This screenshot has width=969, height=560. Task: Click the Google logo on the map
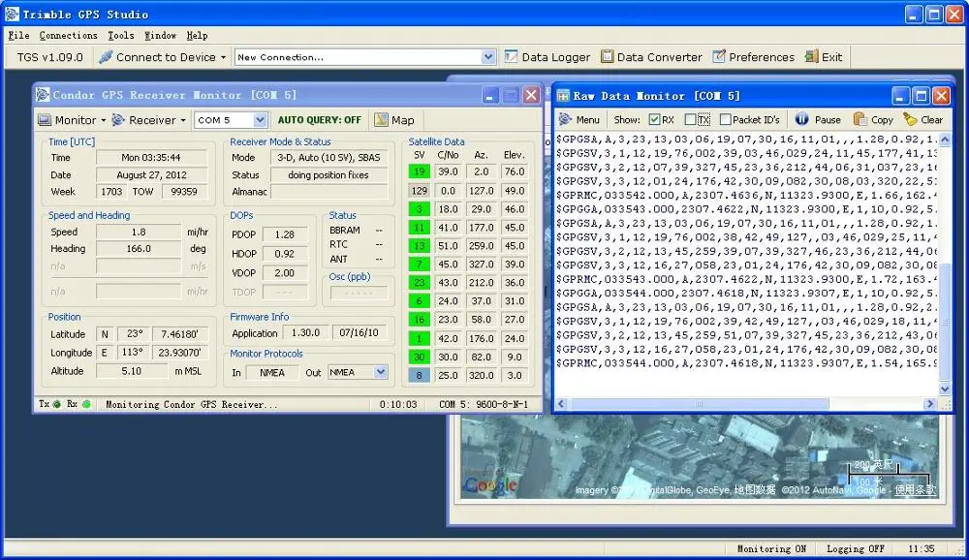(x=490, y=485)
